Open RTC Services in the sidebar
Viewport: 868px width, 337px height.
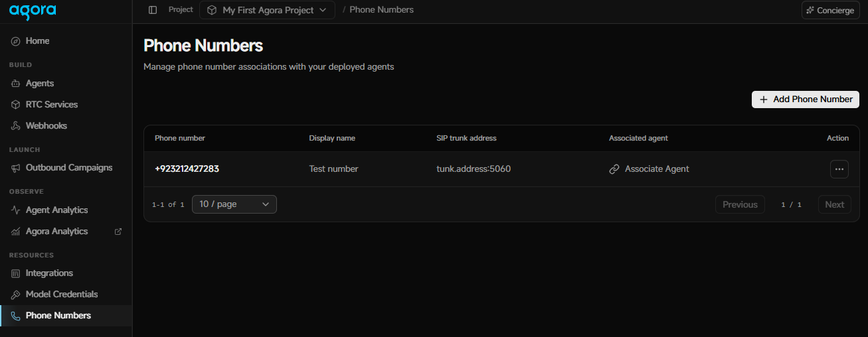tap(66, 105)
